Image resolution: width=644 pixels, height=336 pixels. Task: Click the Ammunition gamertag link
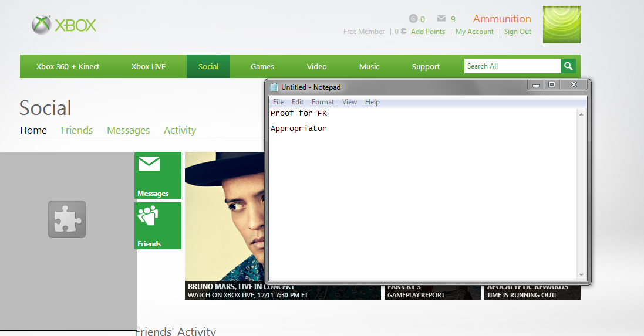502,18
